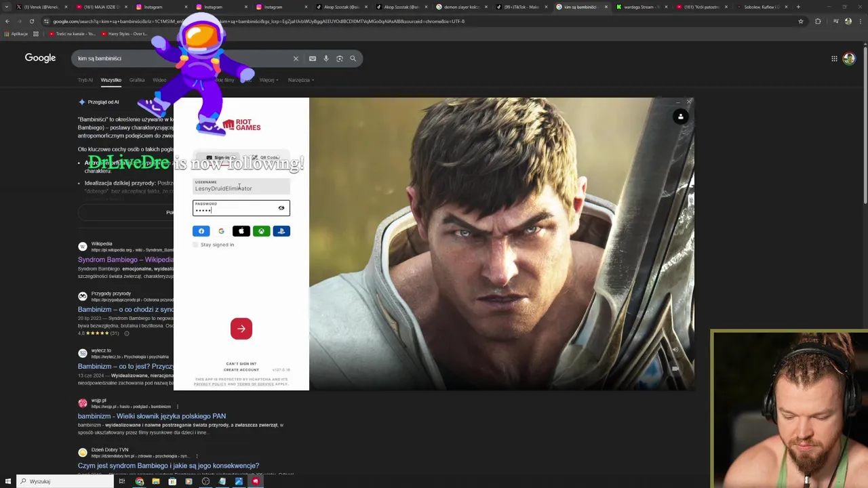Open the CREATE ACCOUNT link
The width and height of the screenshot is (868, 488).
pyautogui.click(x=241, y=370)
